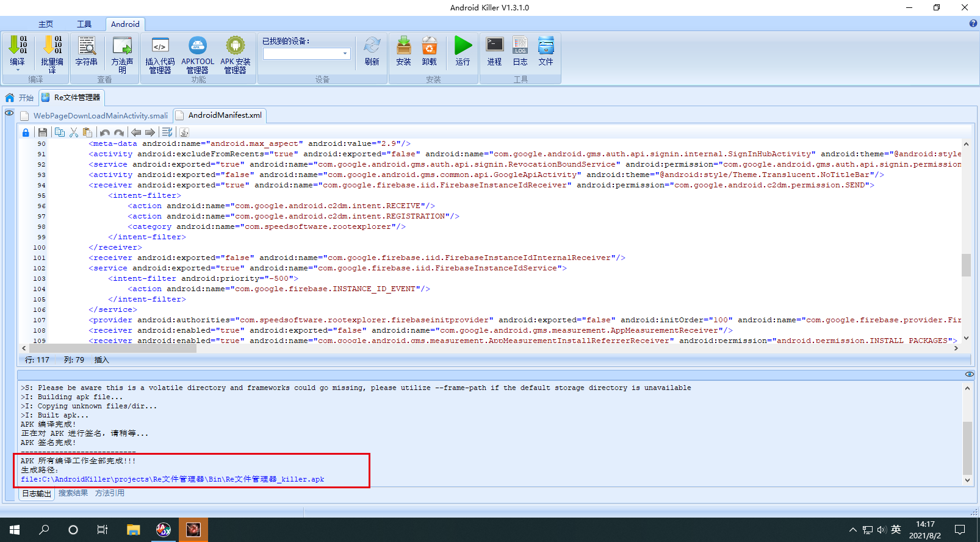Click the 编译 compile icon
980x542 pixels.
(x=18, y=46)
